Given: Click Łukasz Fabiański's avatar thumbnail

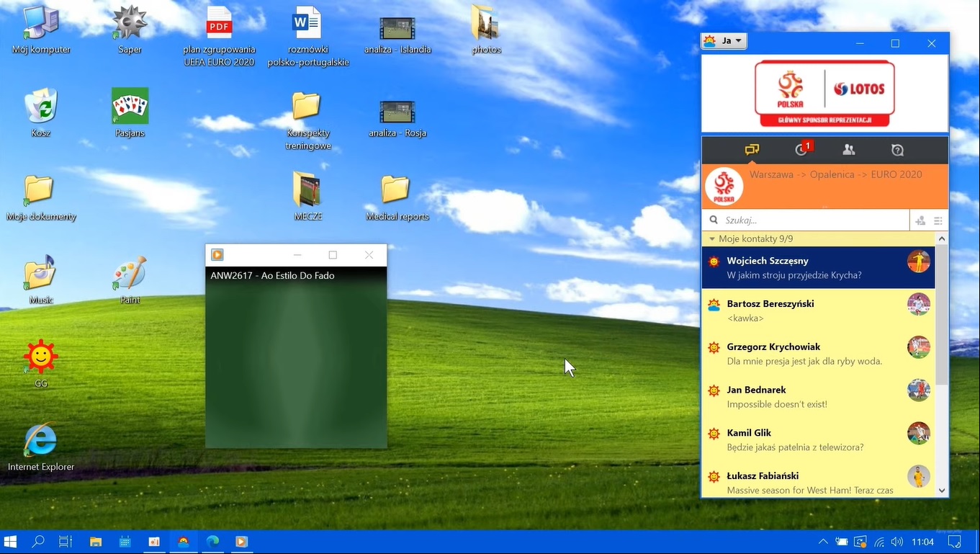Looking at the screenshot, I should [919, 476].
